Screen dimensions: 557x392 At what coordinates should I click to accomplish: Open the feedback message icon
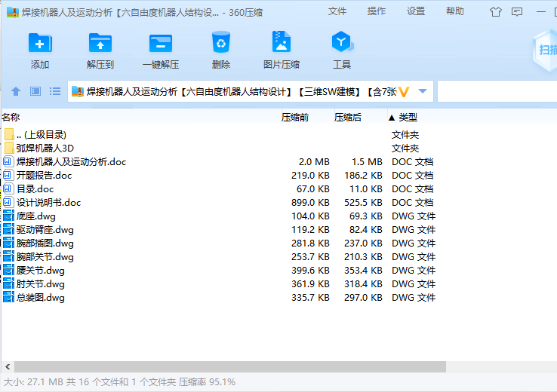coord(517,12)
